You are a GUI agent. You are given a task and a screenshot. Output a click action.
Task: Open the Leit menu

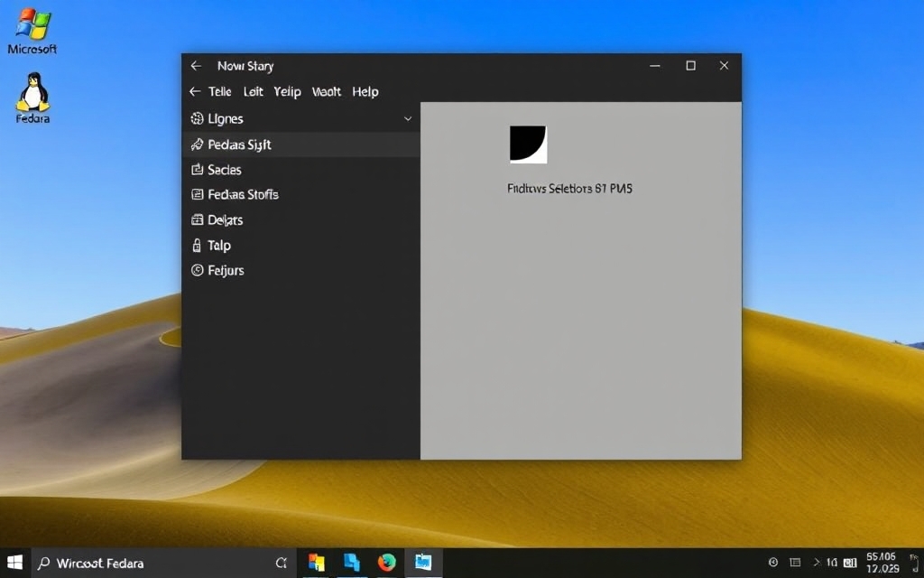click(x=254, y=91)
